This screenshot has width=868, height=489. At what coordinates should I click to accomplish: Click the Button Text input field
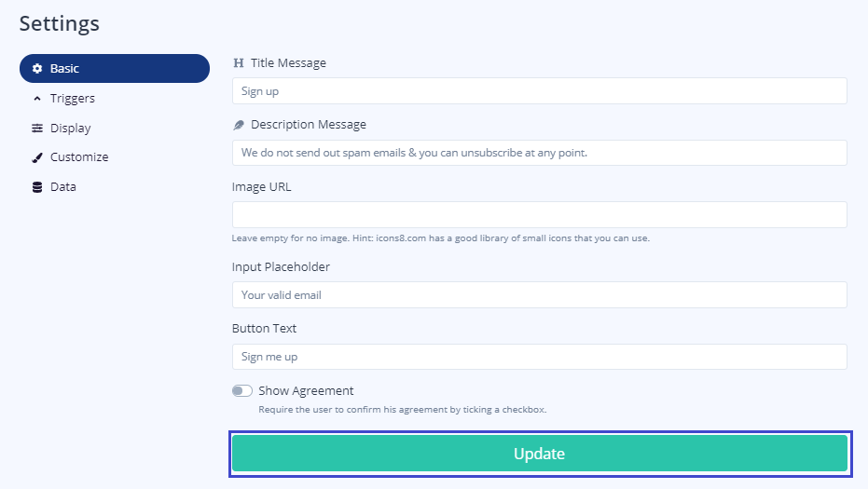tap(539, 357)
